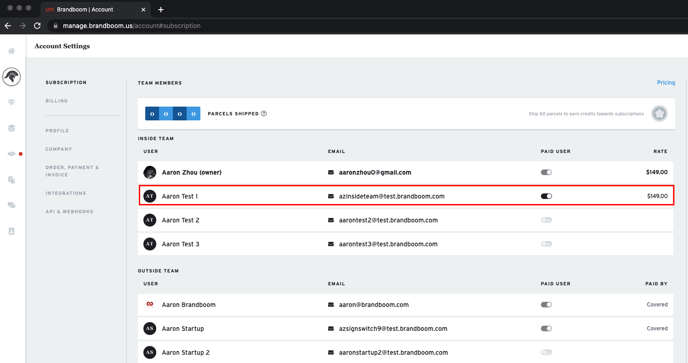688x363 pixels.
Task: Enable paid user for Aaron Startup 2
Action: pyautogui.click(x=546, y=352)
